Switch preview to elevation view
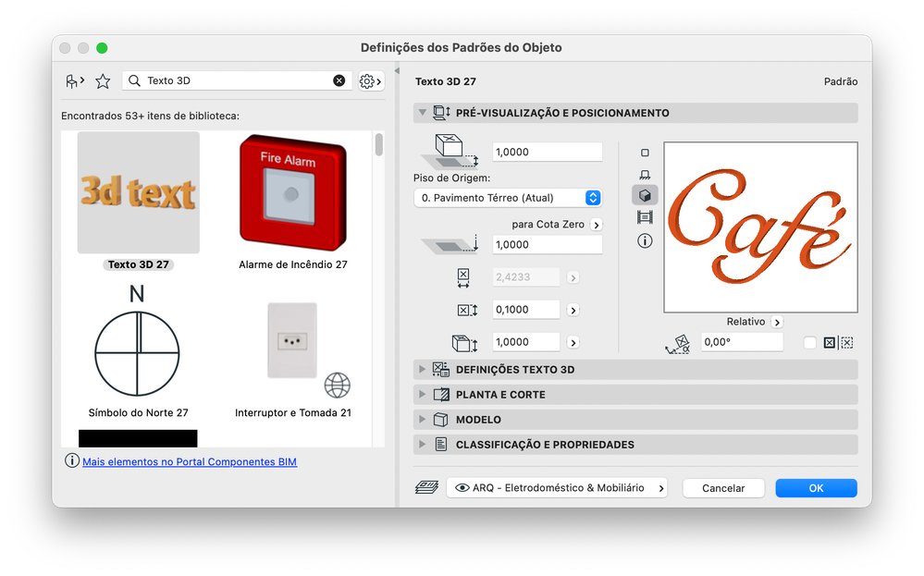 [645, 175]
